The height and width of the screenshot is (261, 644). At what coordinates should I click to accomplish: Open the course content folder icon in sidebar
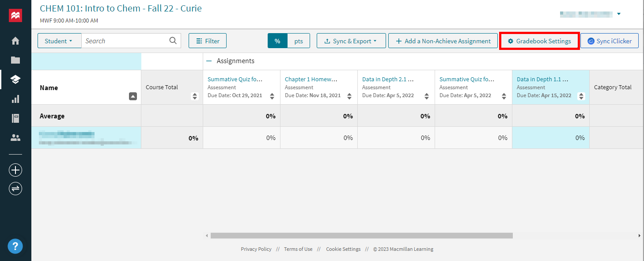coord(15,60)
